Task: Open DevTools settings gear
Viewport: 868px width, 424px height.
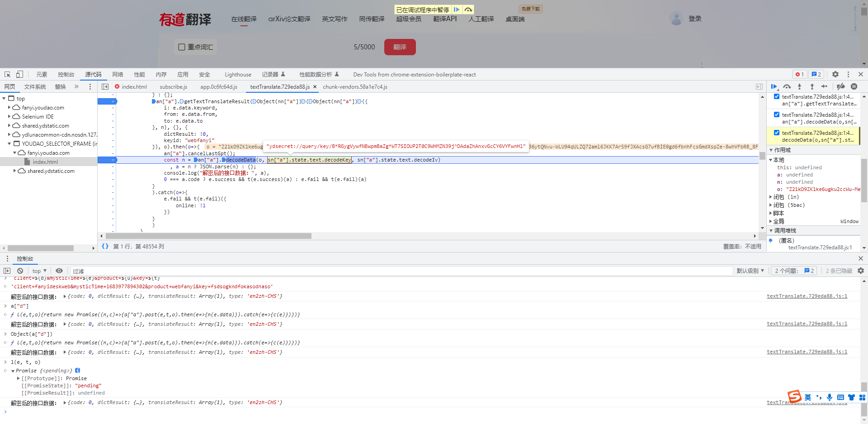Action: [x=835, y=74]
